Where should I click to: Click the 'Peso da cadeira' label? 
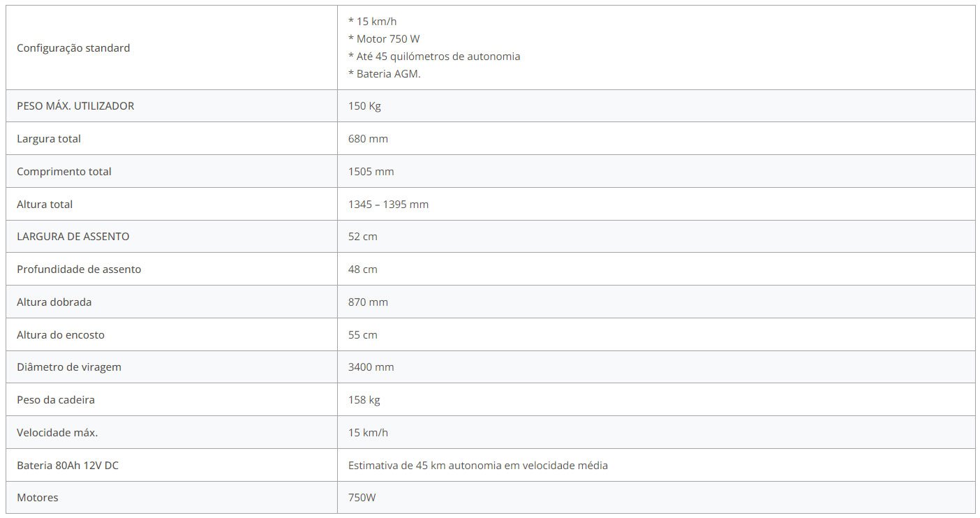coord(56,400)
